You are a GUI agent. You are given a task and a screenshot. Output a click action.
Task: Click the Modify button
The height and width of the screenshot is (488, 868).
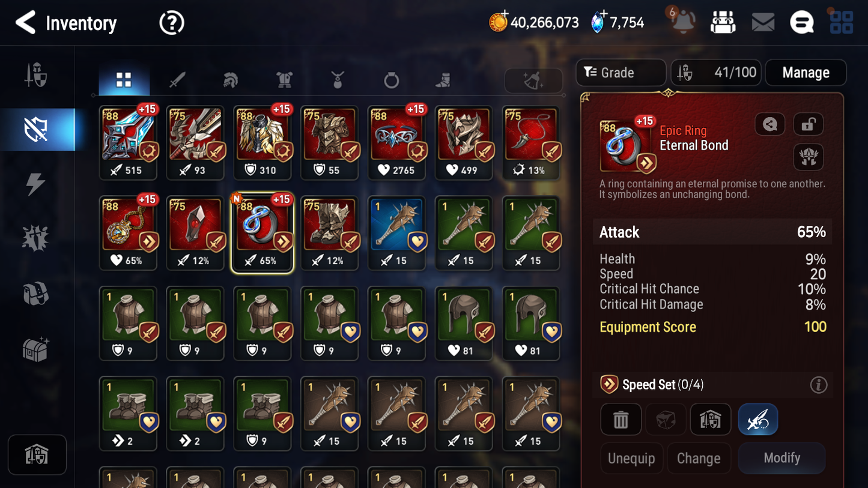782,458
